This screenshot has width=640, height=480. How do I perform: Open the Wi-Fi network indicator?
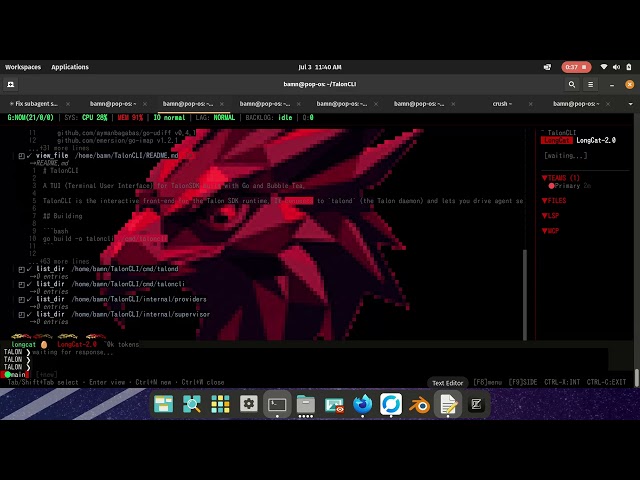(604, 67)
